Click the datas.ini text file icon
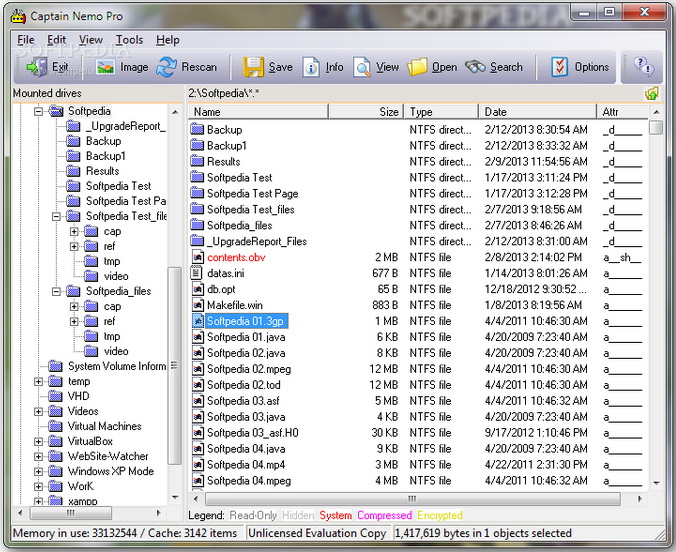The image size is (676, 552). tap(197, 273)
